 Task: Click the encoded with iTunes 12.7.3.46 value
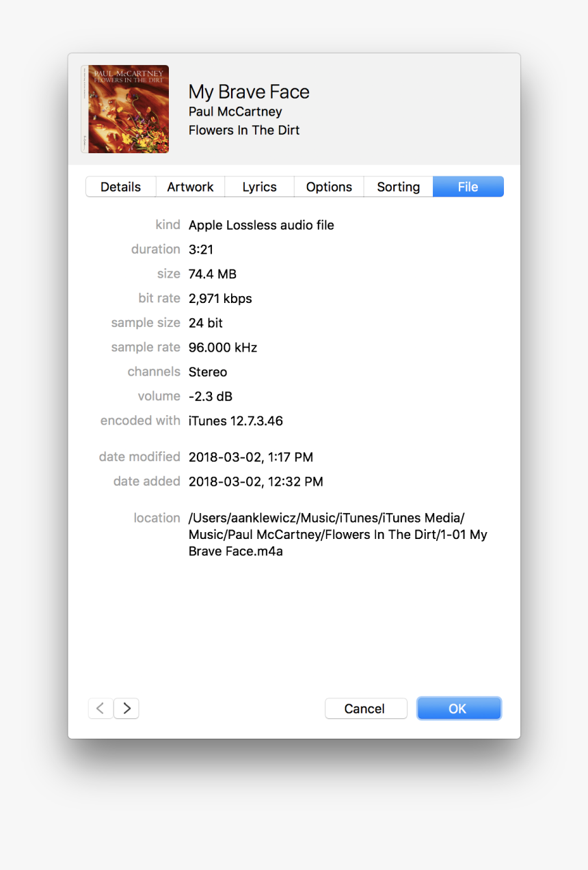click(236, 421)
